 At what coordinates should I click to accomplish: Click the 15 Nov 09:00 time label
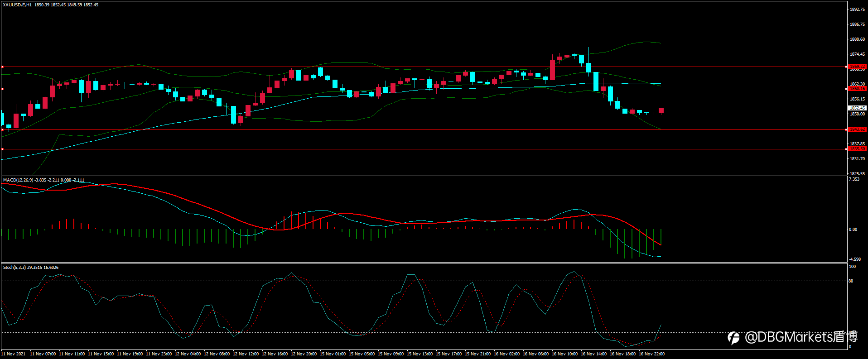click(391, 354)
